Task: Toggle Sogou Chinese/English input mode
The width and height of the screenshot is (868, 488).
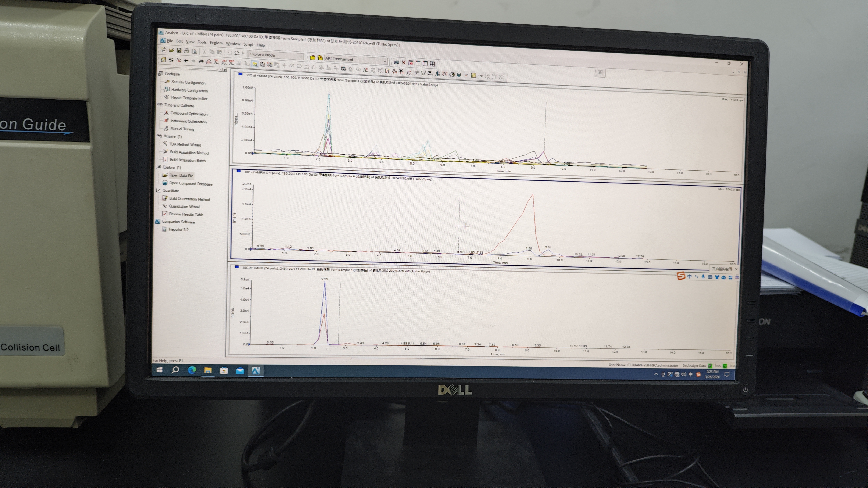Action: pyautogui.click(x=689, y=276)
